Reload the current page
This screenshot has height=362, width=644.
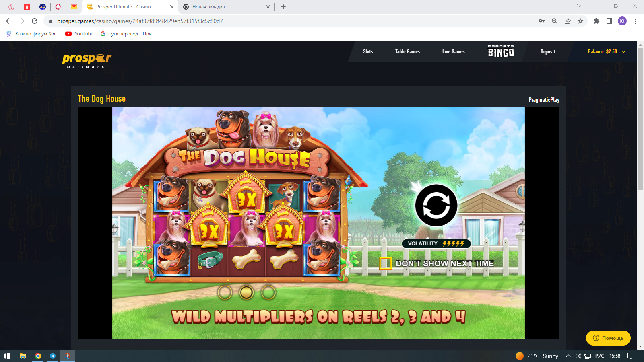35,21
